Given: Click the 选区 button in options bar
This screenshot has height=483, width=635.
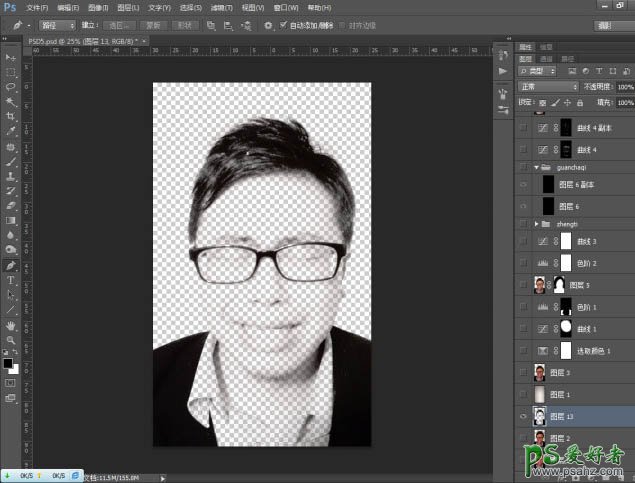Looking at the screenshot, I should pyautogui.click(x=120, y=24).
